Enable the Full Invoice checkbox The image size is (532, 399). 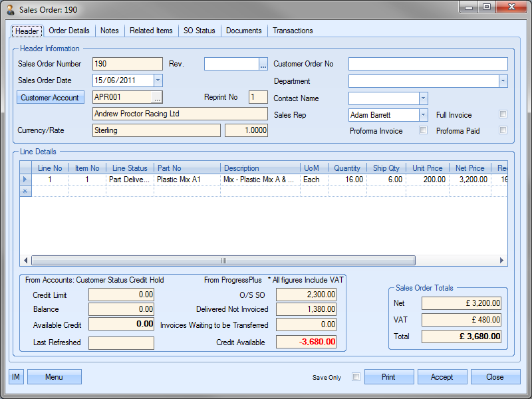pyautogui.click(x=503, y=114)
